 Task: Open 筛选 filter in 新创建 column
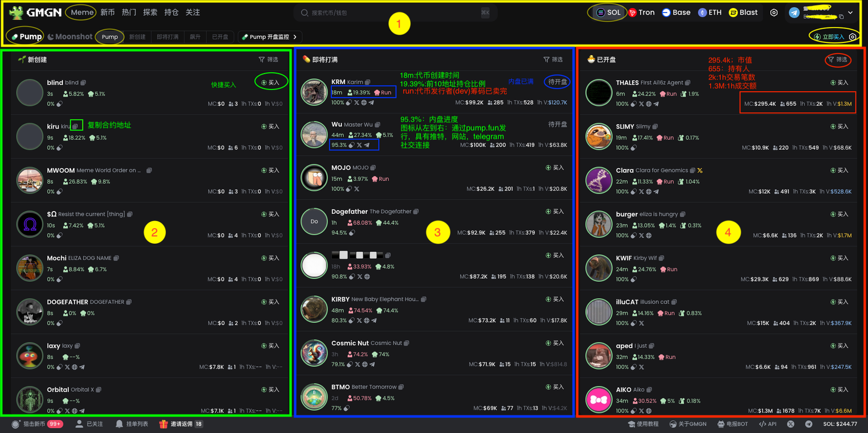[x=269, y=60]
